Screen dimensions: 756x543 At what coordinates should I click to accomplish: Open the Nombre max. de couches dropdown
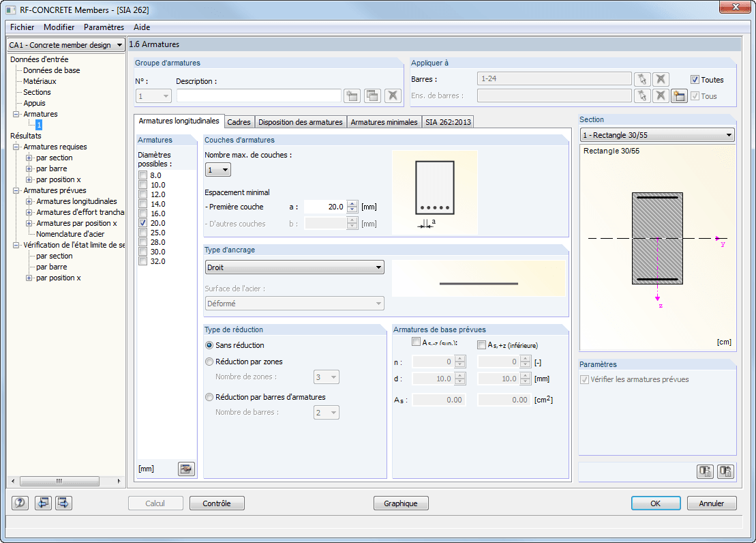click(x=218, y=170)
